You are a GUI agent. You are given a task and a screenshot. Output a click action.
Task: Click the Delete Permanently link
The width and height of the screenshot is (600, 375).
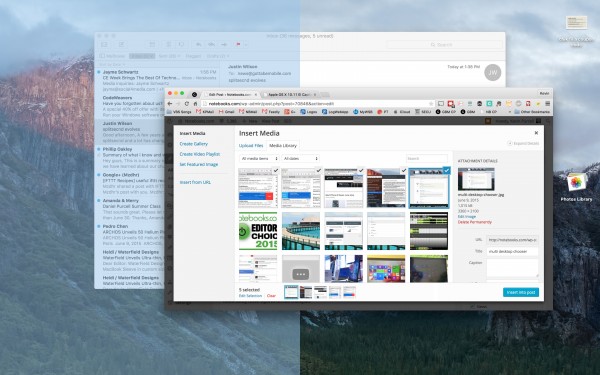coord(474,222)
